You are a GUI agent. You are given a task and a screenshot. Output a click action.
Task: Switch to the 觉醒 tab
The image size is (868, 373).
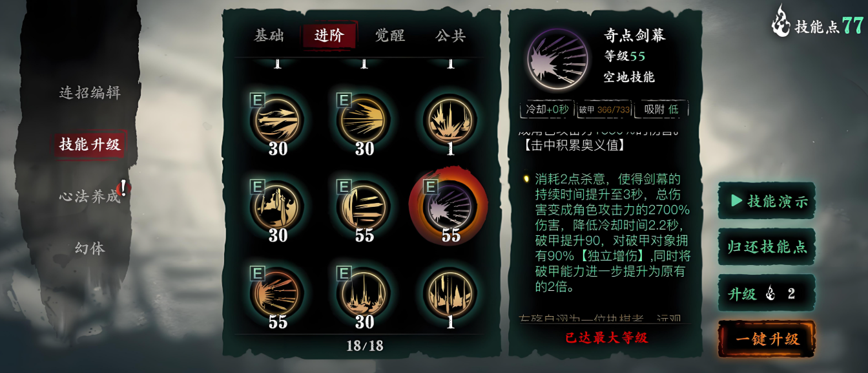[390, 36]
